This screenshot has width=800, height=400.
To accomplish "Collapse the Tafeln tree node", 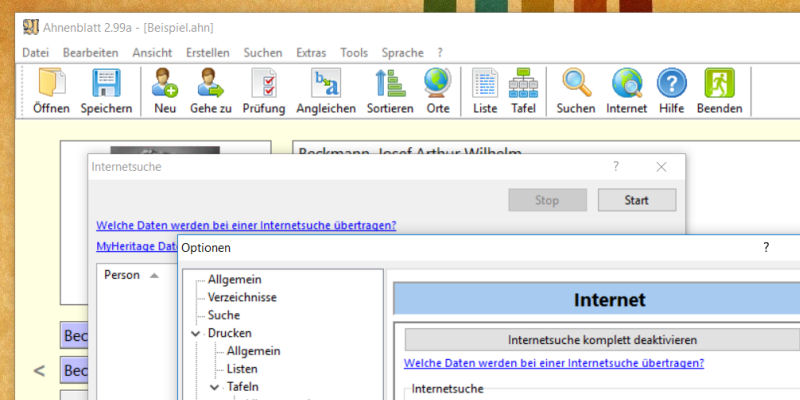I will pos(215,387).
